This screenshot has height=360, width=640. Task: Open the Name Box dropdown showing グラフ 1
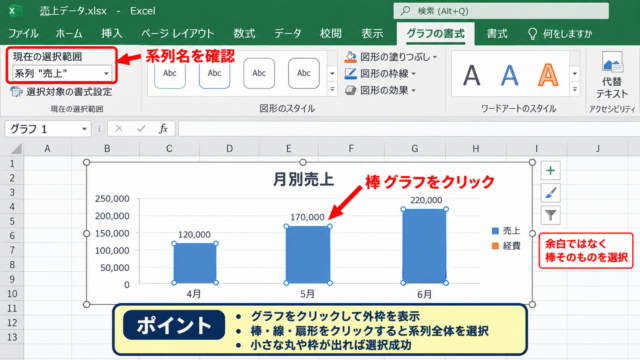click(84, 129)
